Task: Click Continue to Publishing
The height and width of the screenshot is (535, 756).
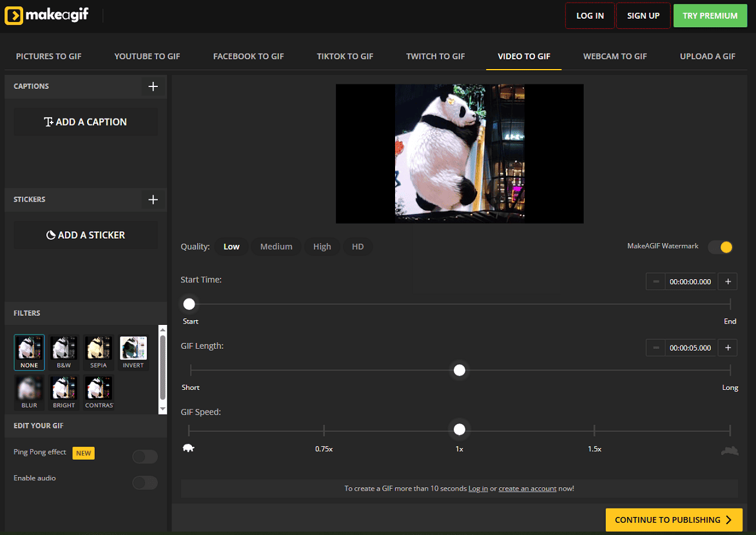Action: click(674, 520)
